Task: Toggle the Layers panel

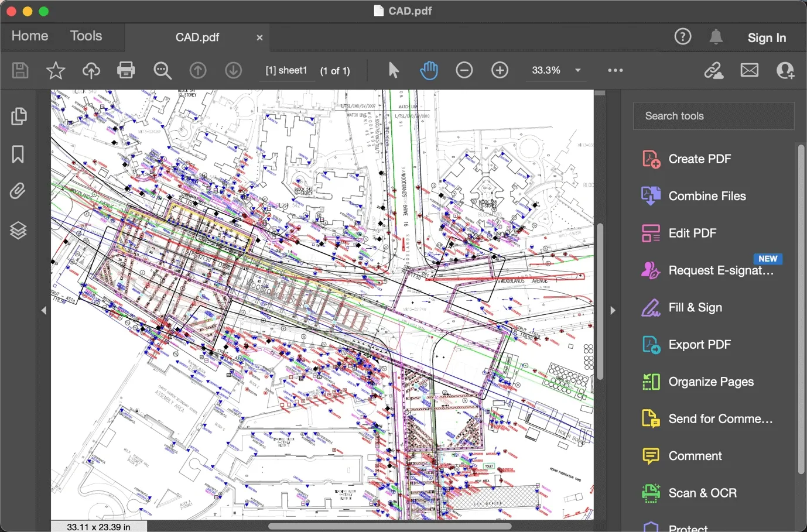Action: point(18,231)
